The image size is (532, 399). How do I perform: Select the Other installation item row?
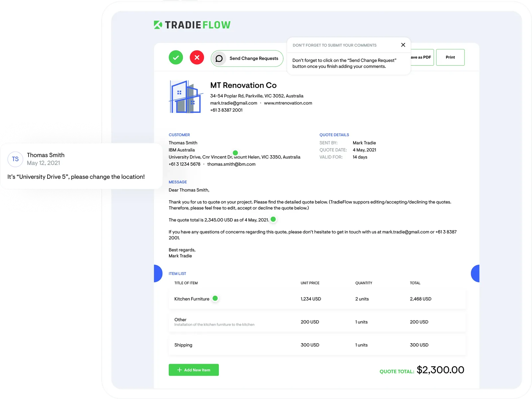(x=317, y=322)
